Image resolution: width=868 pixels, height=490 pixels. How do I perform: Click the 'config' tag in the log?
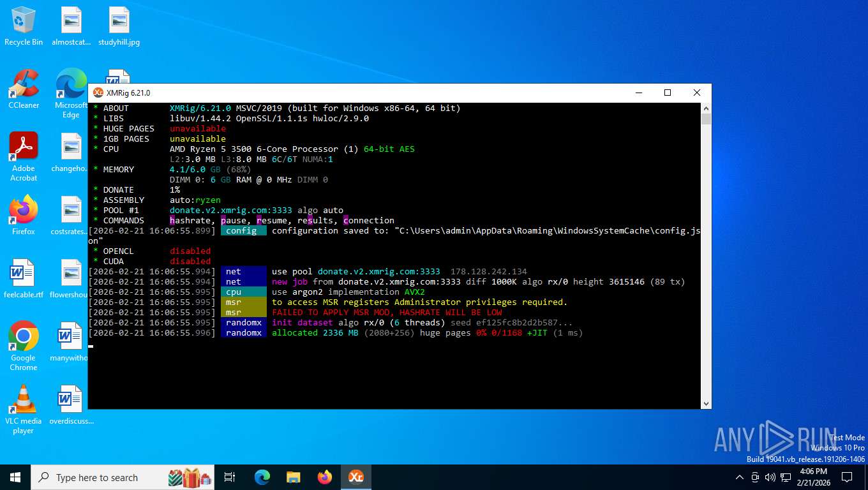click(244, 230)
